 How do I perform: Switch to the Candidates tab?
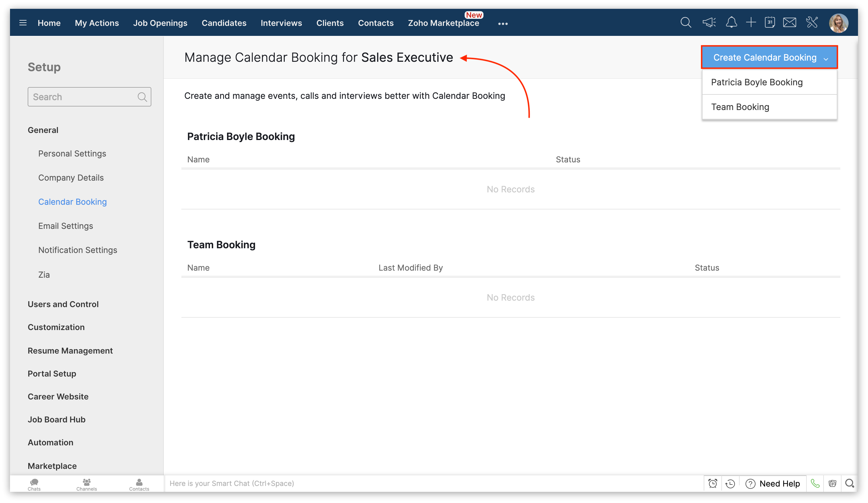coord(224,23)
